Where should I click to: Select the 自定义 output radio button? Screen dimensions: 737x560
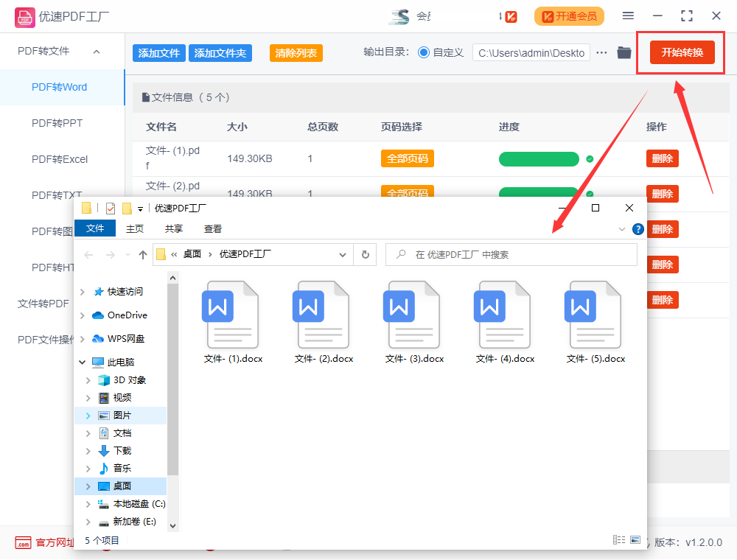424,52
